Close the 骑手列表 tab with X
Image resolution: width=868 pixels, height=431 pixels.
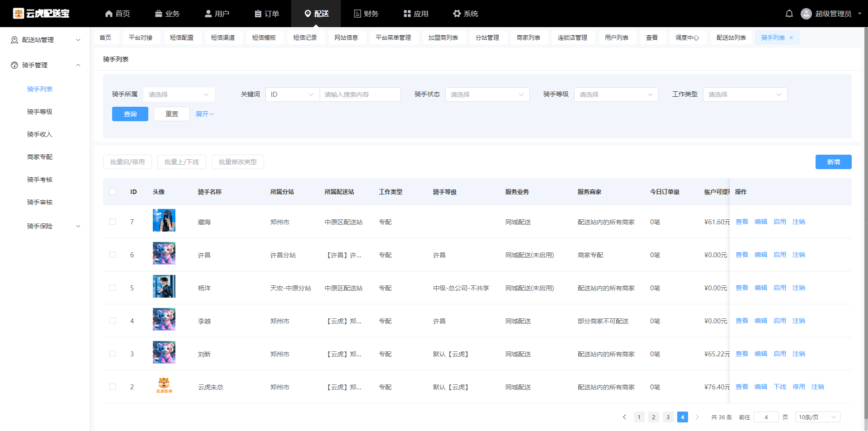tap(791, 38)
